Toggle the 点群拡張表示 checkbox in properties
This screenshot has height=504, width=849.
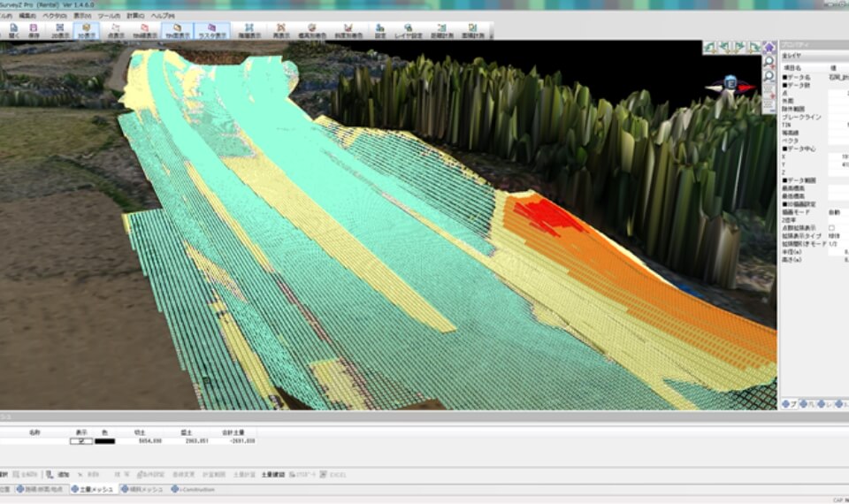coord(830,228)
